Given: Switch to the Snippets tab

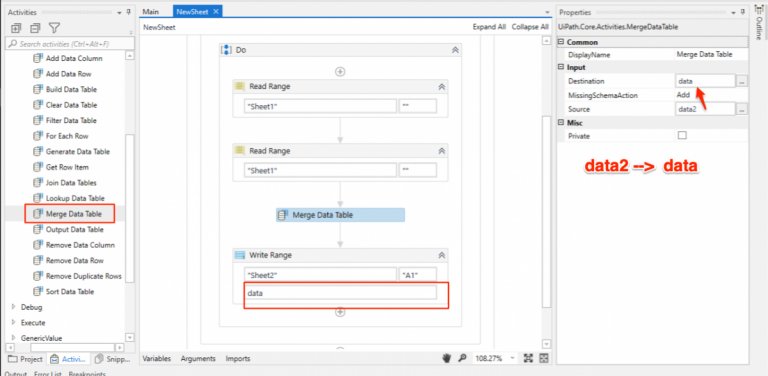Looking at the screenshot, I should 114,359.
